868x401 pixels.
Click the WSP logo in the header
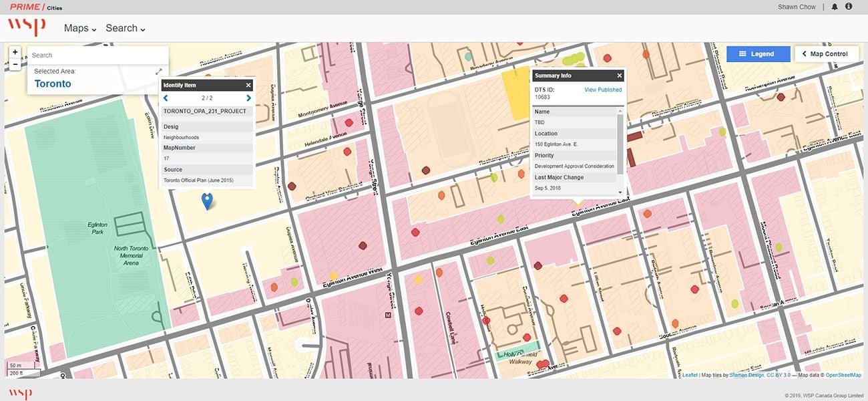(x=27, y=27)
